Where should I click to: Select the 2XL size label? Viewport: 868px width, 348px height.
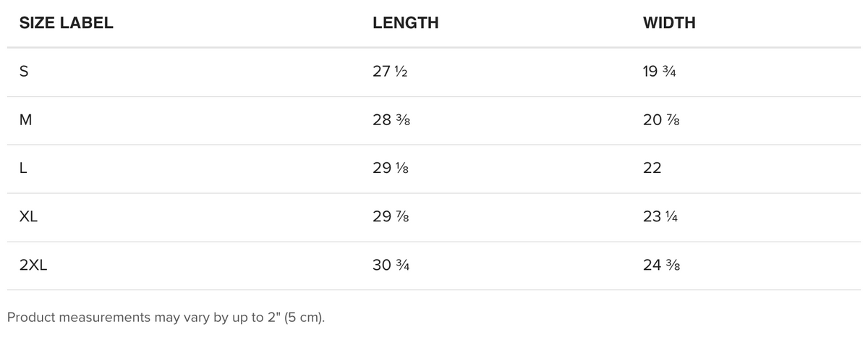[x=33, y=266]
